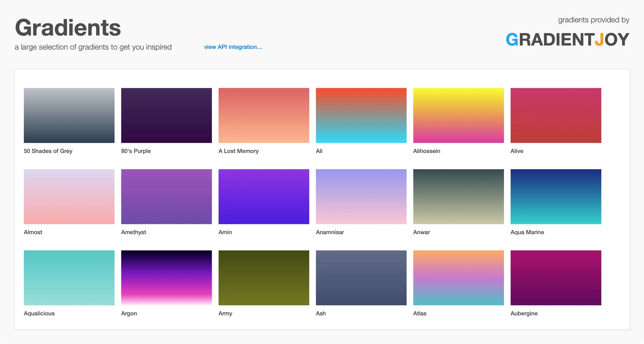This screenshot has height=344, width=644.
Task: Select the Atlas gradient swatch
Action: click(x=458, y=278)
